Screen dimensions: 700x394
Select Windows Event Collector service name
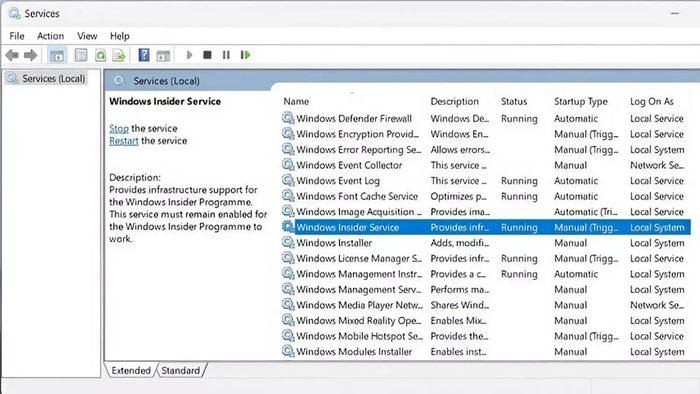349,165
